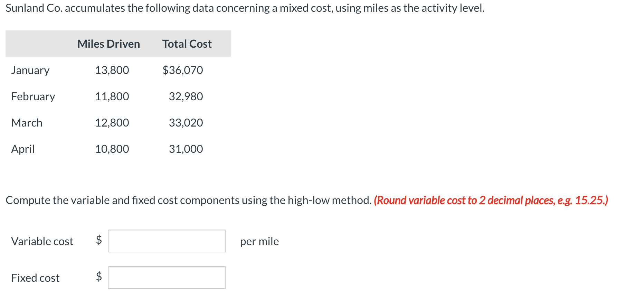The width and height of the screenshot is (644, 307).
Task: Select the February row label
Action: click(x=33, y=96)
